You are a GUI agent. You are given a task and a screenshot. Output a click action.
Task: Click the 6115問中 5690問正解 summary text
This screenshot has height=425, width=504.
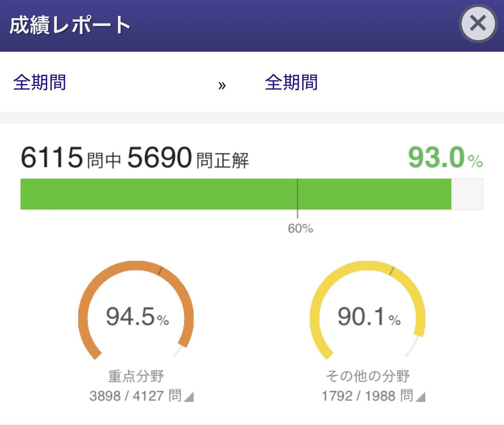pos(137,157)
